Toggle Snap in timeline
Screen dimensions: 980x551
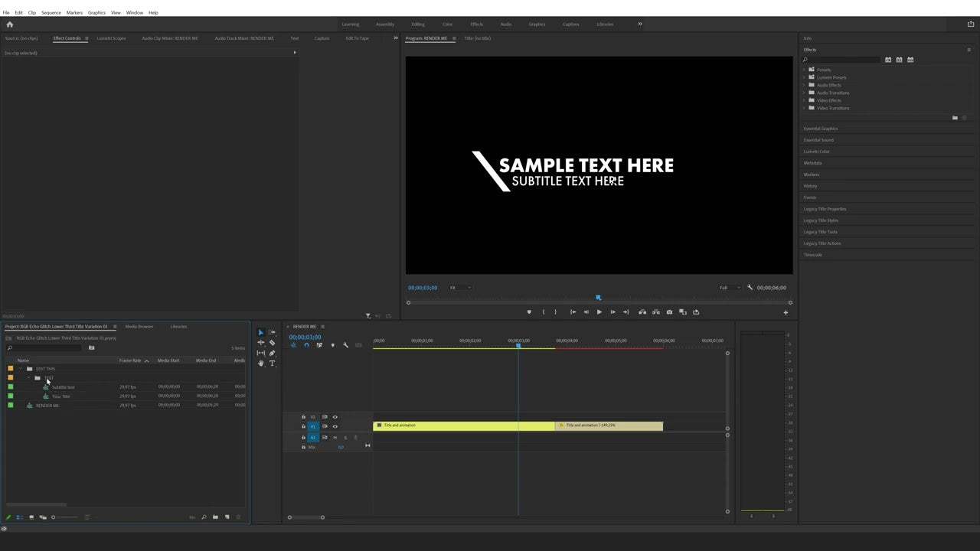[x=306, y=345]
